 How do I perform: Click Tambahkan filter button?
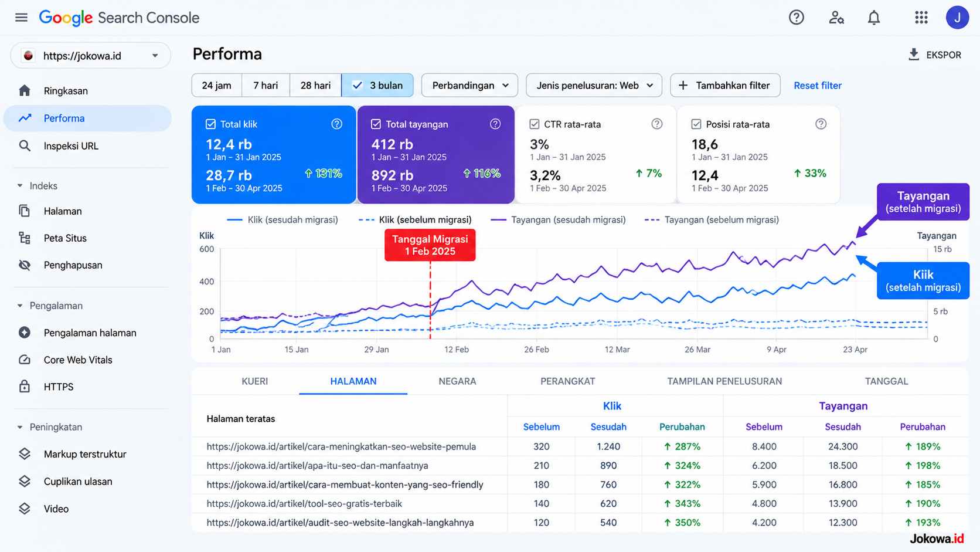725,85
